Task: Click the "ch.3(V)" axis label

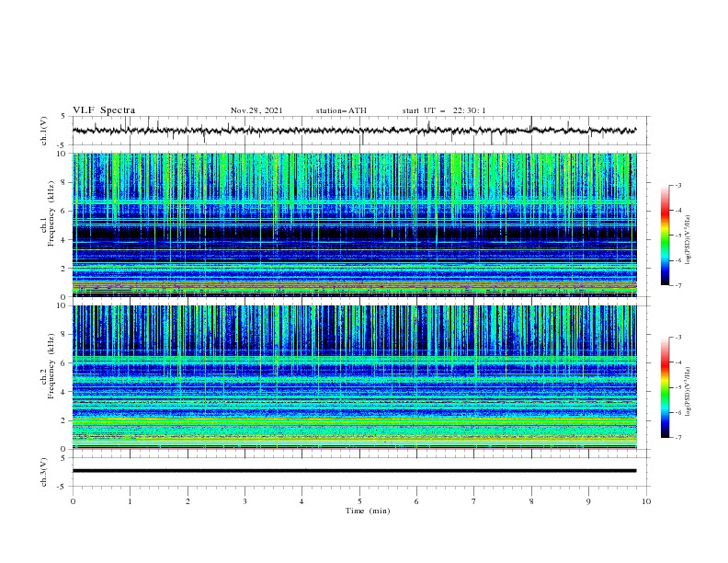Action: coord(44,472)
